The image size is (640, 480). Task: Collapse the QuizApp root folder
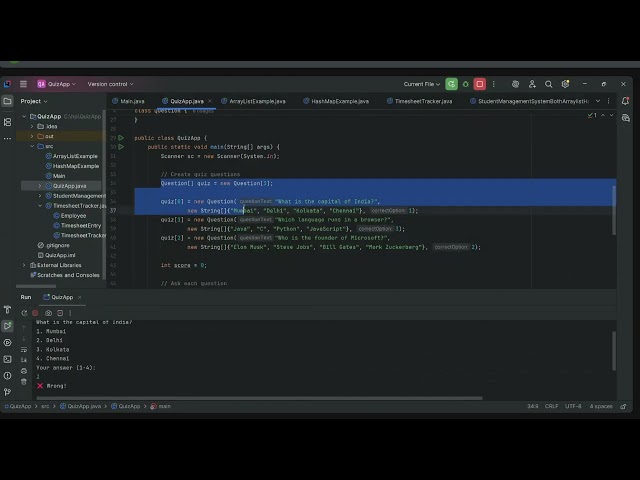(x=24, y=116)
